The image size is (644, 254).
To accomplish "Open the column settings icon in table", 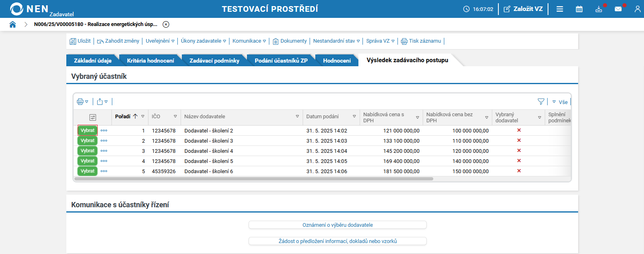I will 93,117.
